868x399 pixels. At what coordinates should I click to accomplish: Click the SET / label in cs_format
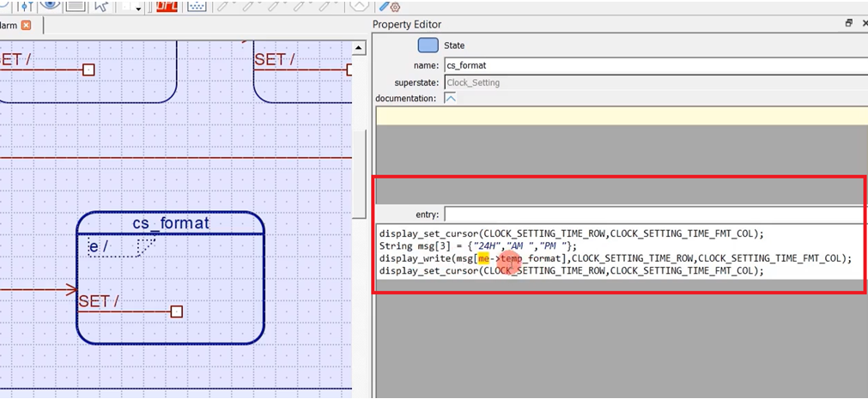click(x=99, y=301)
